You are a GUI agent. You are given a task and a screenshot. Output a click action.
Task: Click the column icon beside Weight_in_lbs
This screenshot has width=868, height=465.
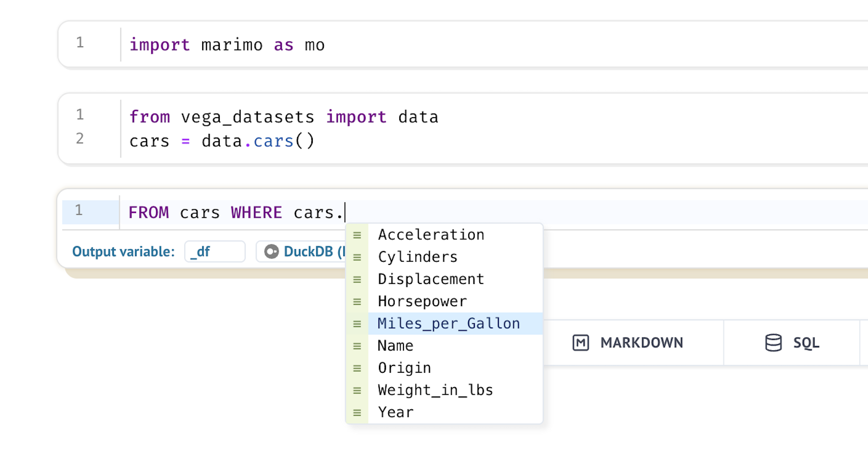tap(357, 391)
